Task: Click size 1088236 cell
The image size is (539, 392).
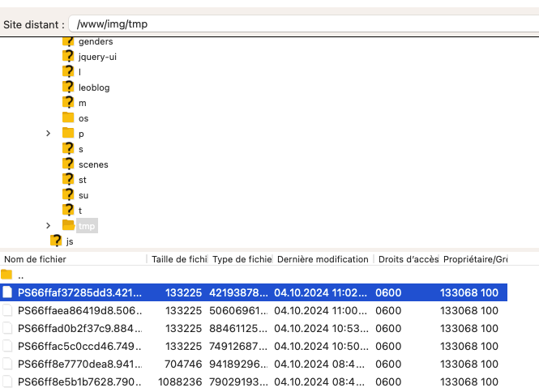Action: click(x=180, y=382)
